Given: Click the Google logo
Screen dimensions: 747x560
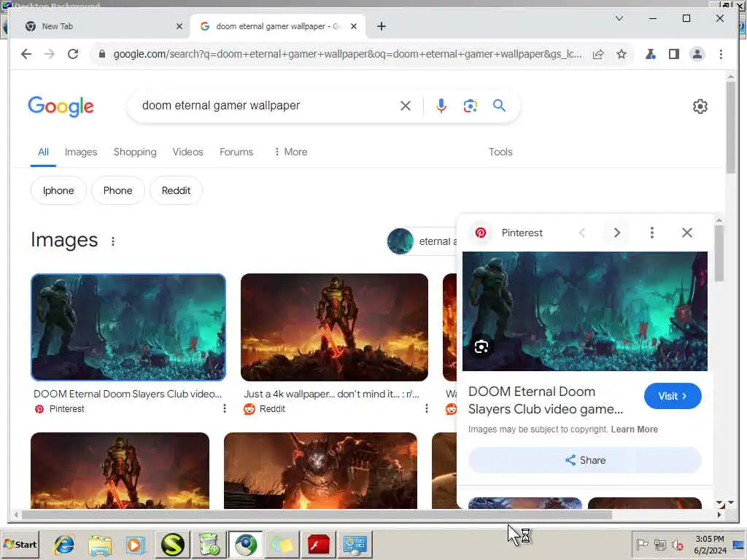Looking at the screenshot, I should pos(61,106).
